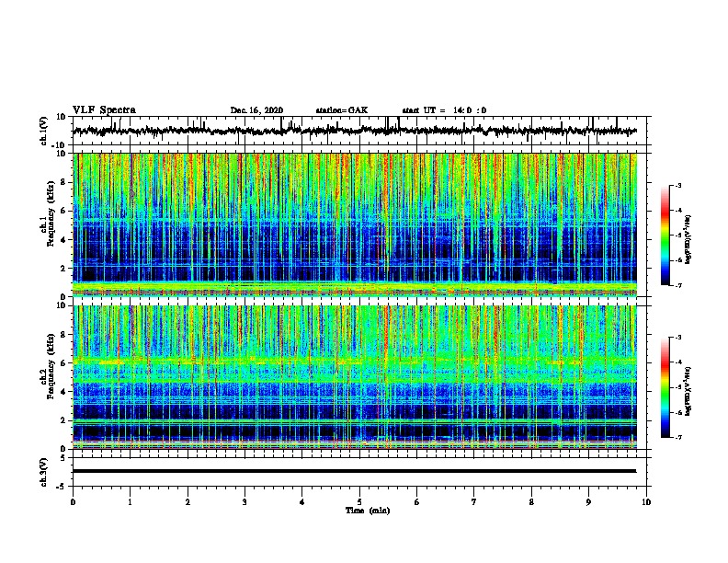Click the ch.1 voltage waveform trace
The width and height of the screenshot is (728, 563).
click(x=355, y=131)
